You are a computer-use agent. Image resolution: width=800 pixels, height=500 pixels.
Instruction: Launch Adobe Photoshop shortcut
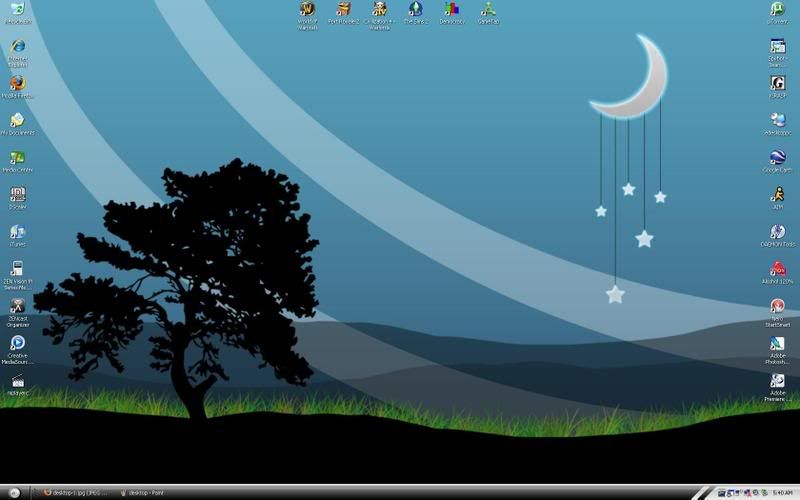click(x=777, y=344)
